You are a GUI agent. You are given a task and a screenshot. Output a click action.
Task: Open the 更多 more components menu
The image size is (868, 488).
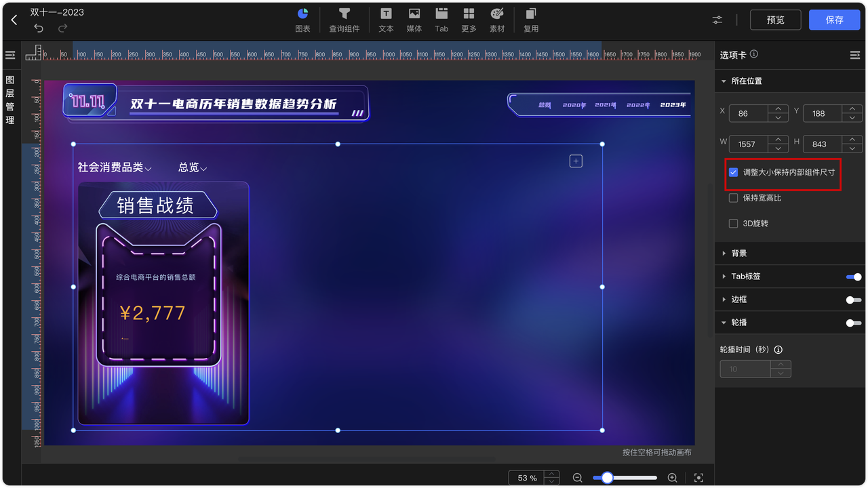click(x=469, y=19)
